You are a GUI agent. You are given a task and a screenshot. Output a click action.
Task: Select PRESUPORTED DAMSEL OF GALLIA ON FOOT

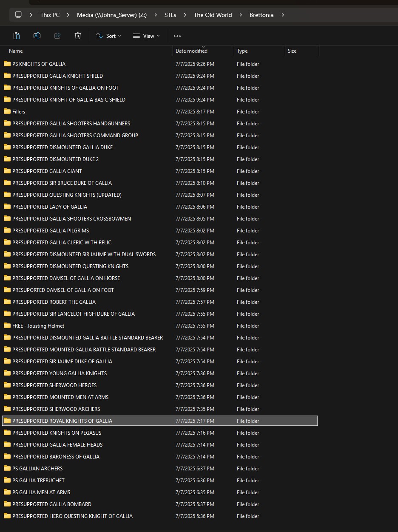click(x=63, y=290)
